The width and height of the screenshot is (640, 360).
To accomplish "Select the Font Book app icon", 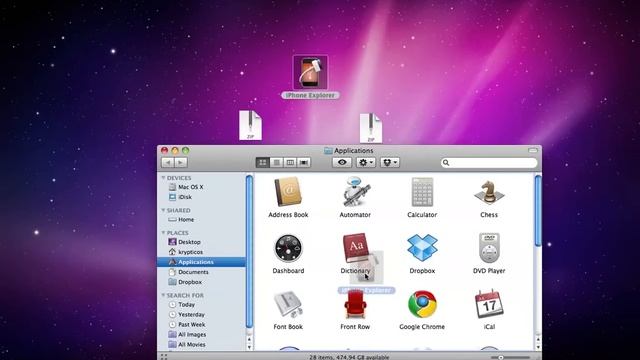I will (x=288, y=304).
